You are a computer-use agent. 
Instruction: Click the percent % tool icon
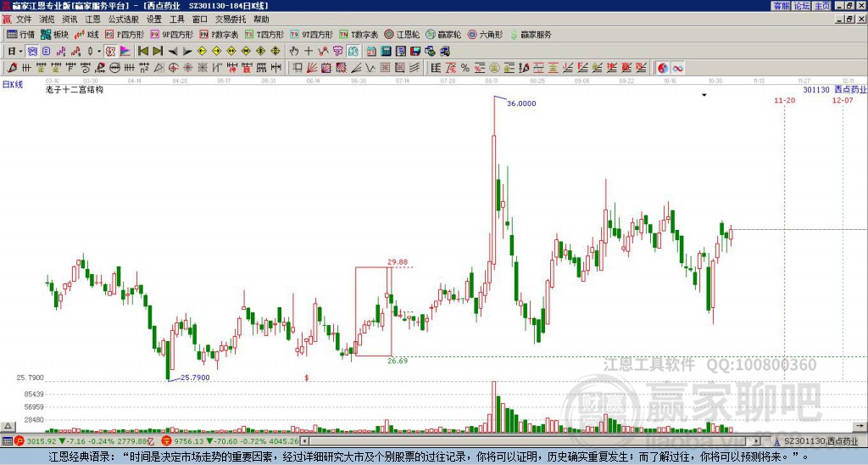point(465,68)
